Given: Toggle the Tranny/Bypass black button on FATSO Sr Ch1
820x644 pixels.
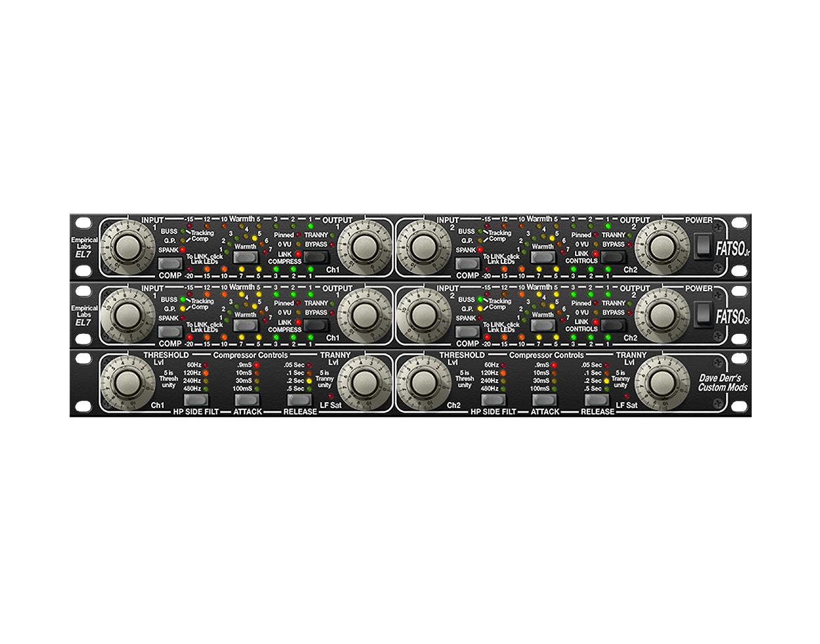Looking at the screenshot, I should tap(317, 325).
